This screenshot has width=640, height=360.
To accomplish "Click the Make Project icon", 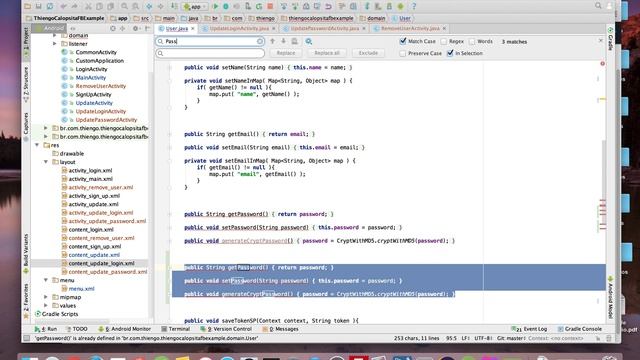I will point(174,6).
